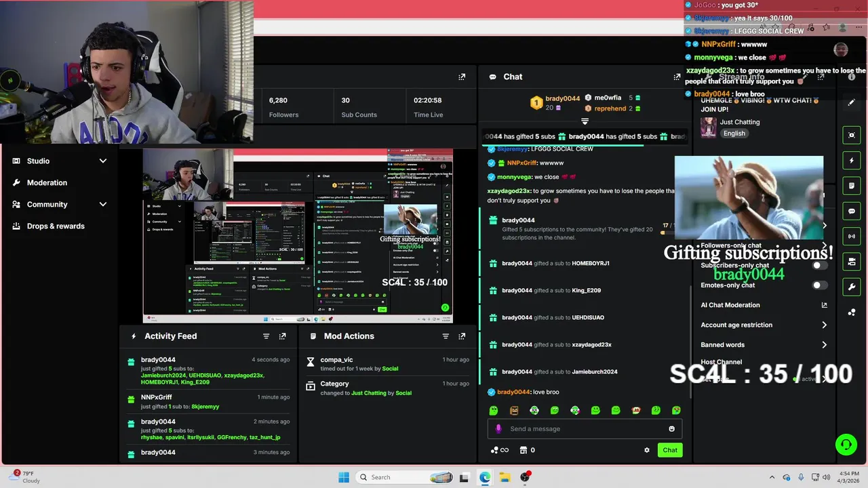The height and width of the screenshot is (488, 868).
Task: Open the emoji picker in message box
Action: [671, 428]
